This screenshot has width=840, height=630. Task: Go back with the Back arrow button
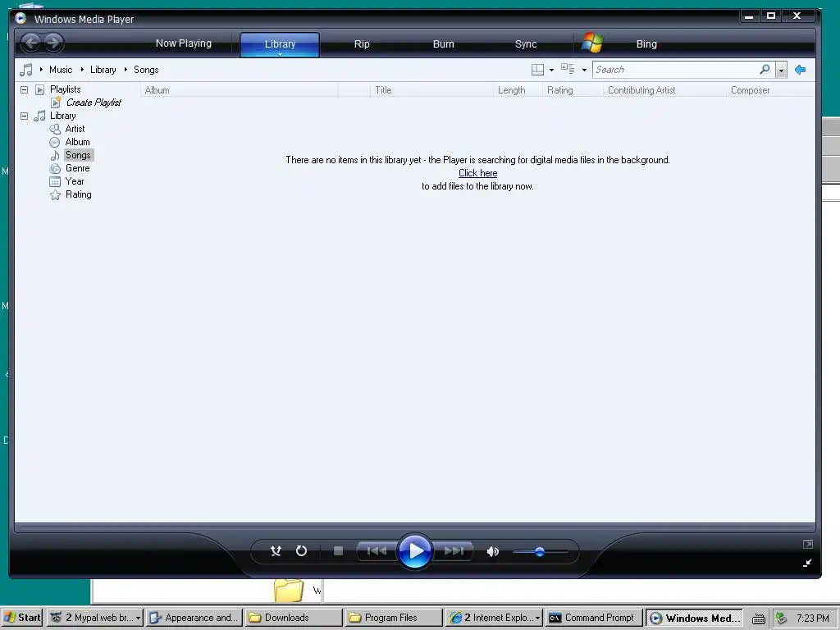(31, 43)
